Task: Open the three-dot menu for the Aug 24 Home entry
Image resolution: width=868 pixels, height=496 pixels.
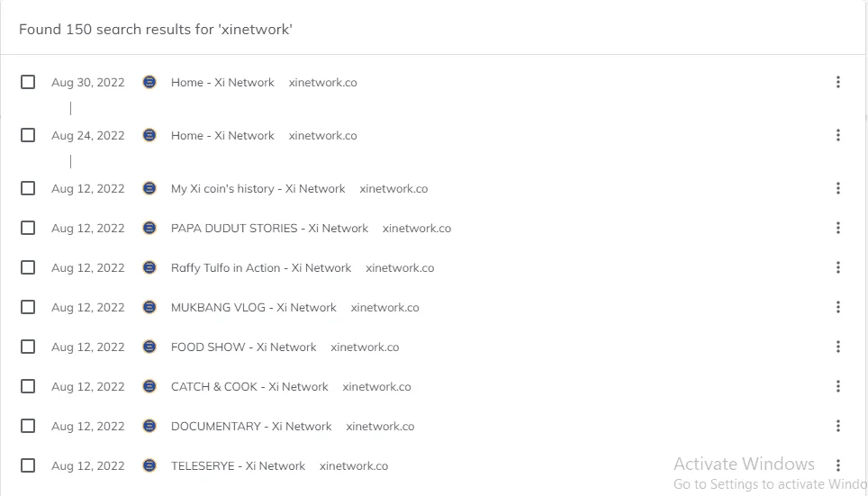Action: click(838, 135)
